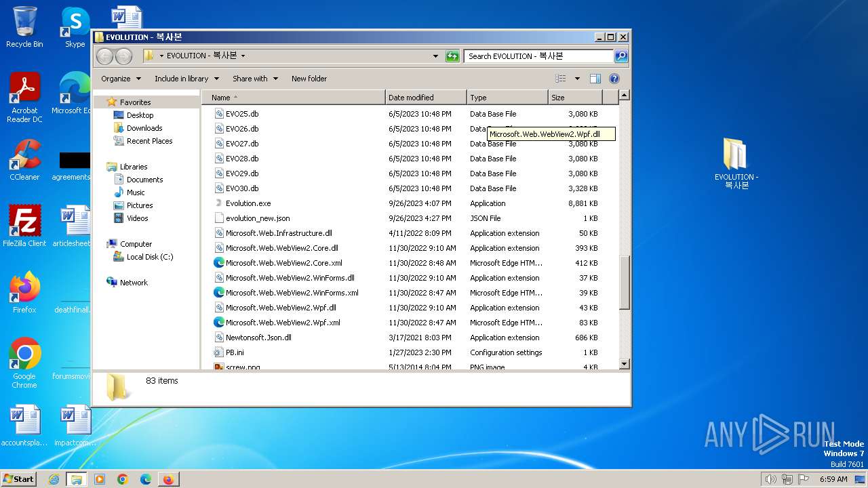Run the search via the magnifier icon

click(x=620, y=56)
